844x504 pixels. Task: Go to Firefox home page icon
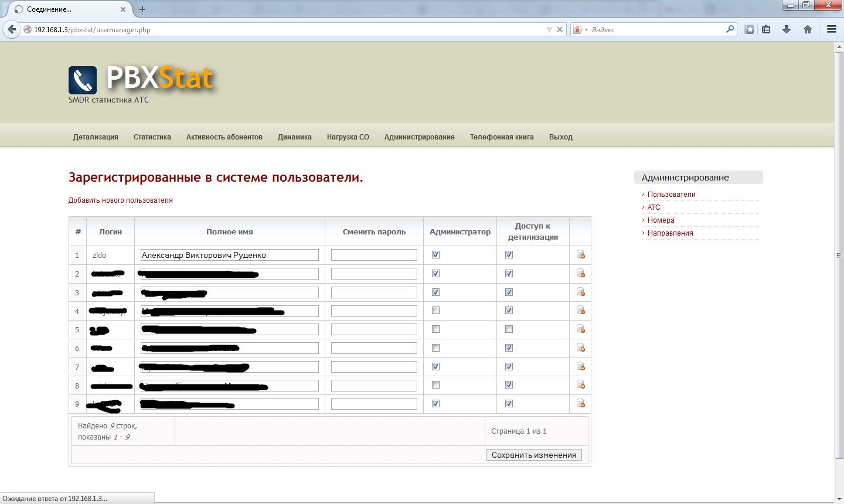point(808,29)
